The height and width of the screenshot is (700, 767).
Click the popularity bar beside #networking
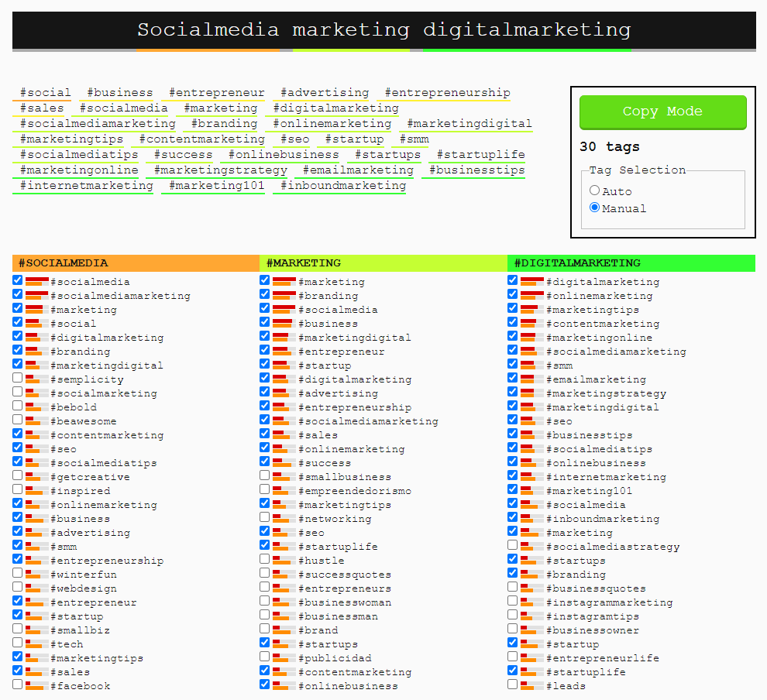pyautogui.click(x=284, y=519)
